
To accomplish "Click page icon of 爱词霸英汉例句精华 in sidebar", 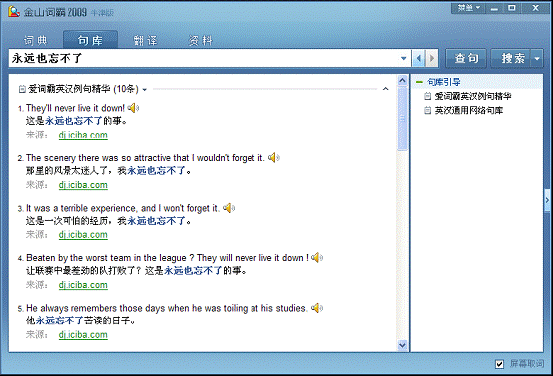I will click(x=427, y=96).
